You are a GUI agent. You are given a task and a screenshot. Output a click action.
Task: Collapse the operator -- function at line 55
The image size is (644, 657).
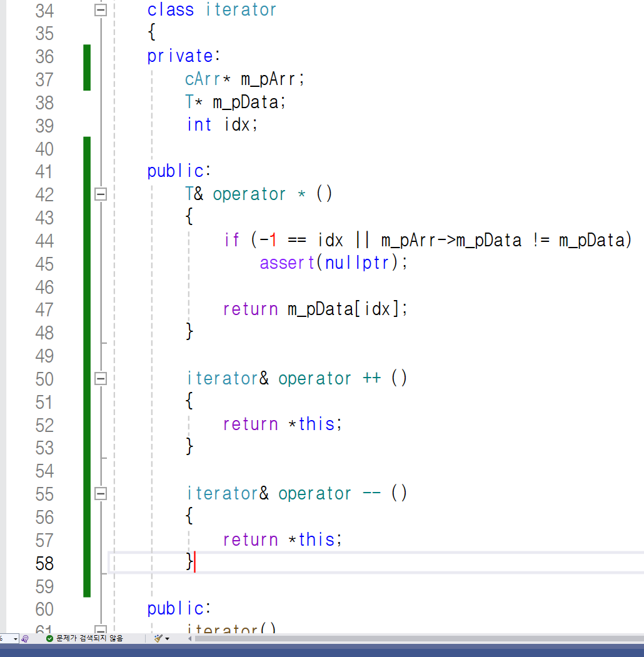(x=101, y=494)
